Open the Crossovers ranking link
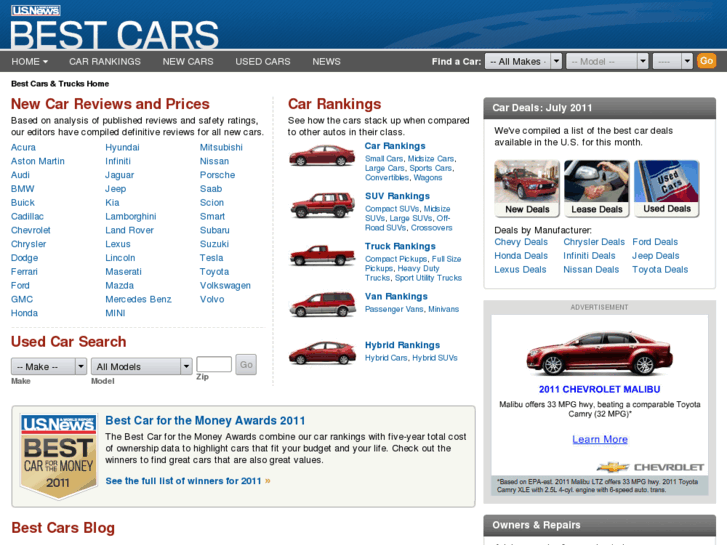Screen dimensions: 727x545 [x=432, y=228]
